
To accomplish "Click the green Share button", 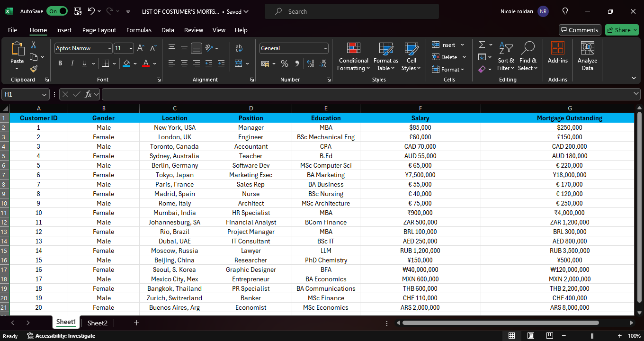I will (622, 30).
